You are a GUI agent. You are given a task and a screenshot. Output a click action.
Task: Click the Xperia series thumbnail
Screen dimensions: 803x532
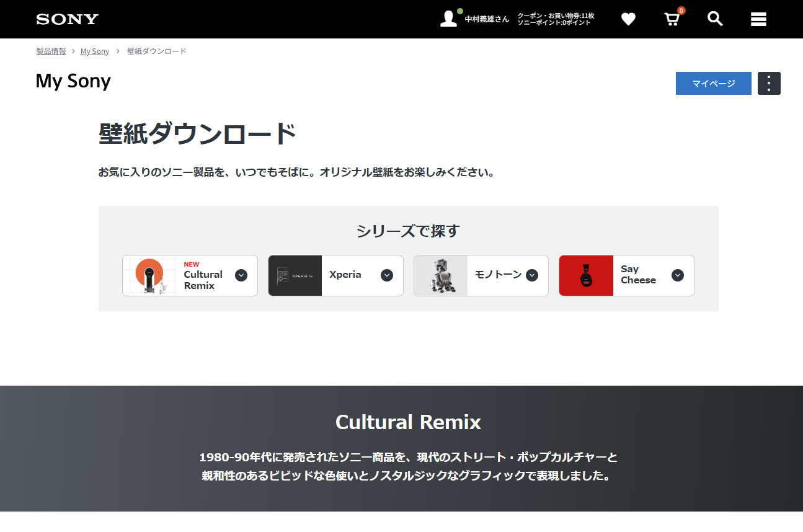click(x=295, y=275)
